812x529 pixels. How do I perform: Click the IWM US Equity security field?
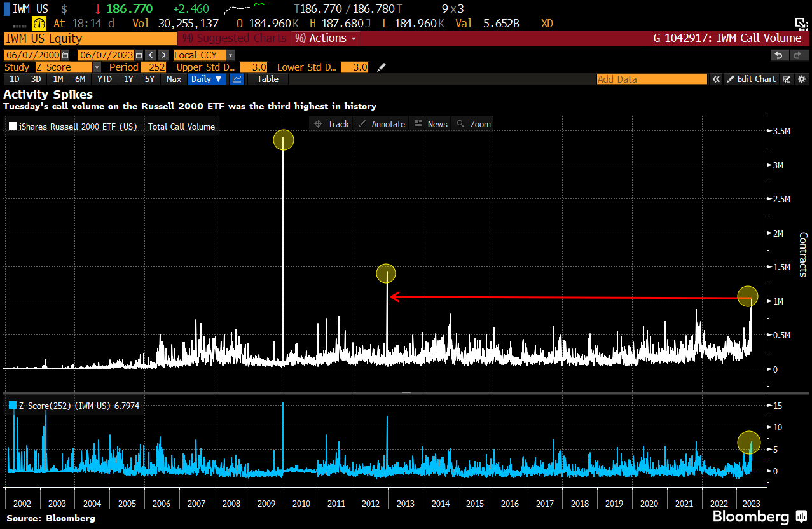(90, 38)
